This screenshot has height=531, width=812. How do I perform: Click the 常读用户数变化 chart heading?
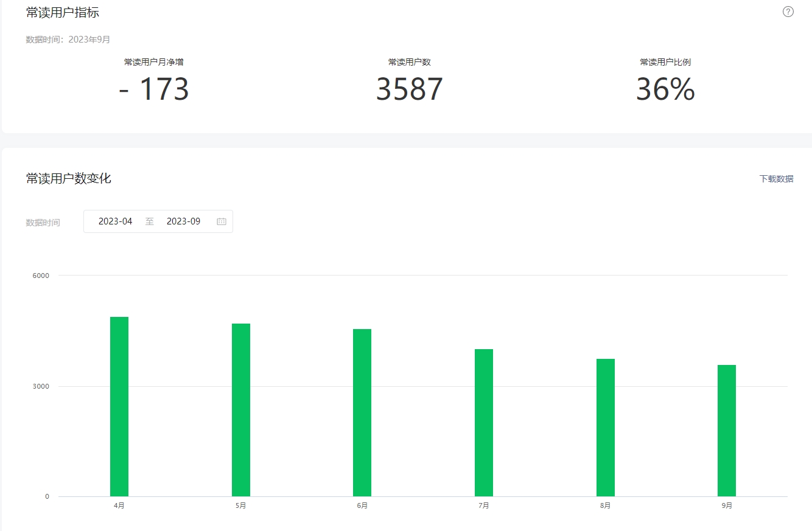coord(69,178)
